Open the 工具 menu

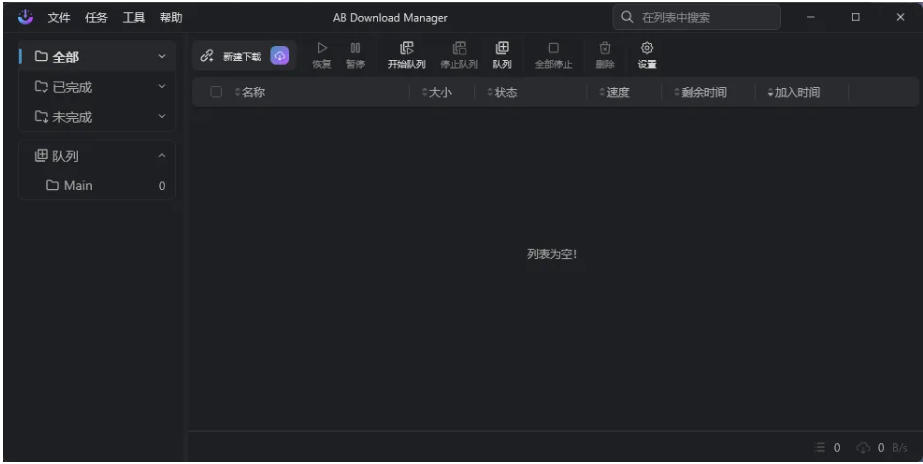click(134, 18)
